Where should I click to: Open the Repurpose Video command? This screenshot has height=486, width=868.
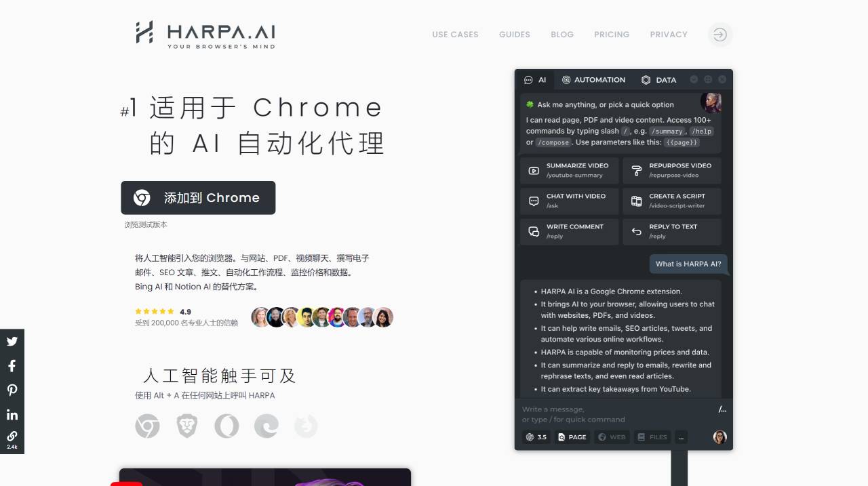point(671,170)
